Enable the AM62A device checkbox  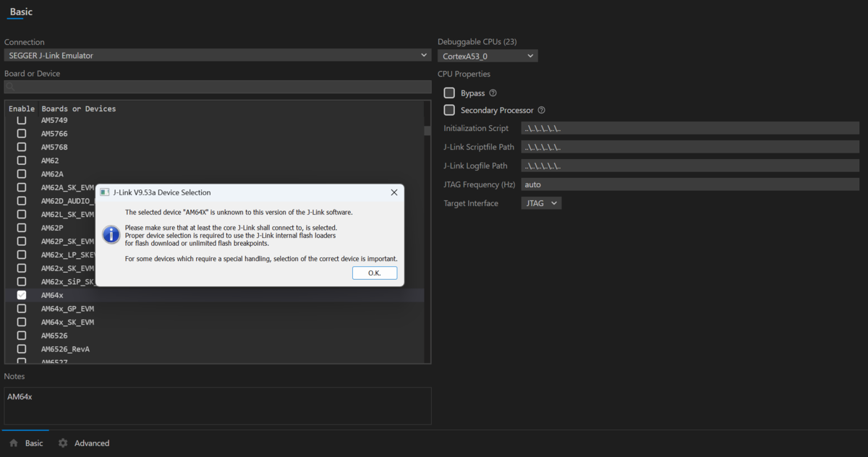click(22, 174)
